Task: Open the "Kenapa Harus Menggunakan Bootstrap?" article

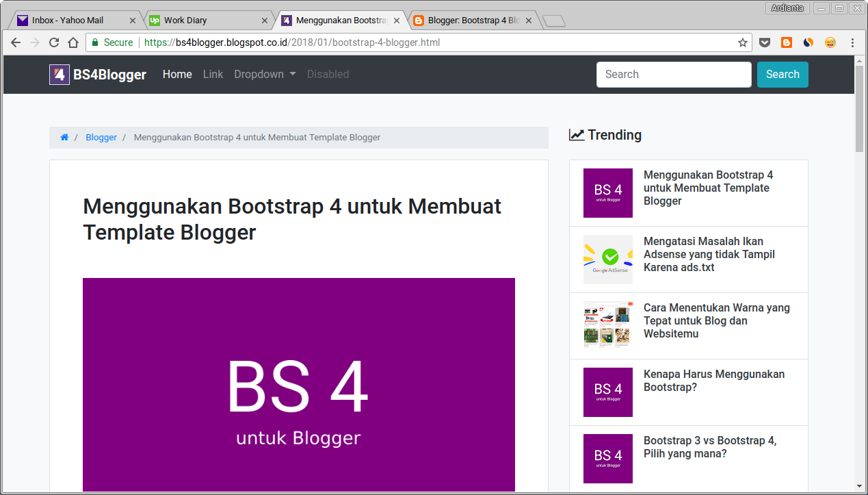Action: coord(713,381)
